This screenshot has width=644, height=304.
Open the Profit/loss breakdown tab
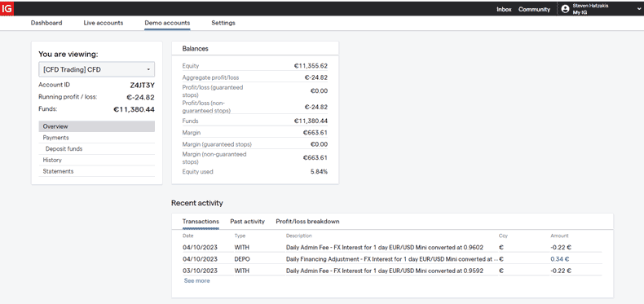click(307, 222)
